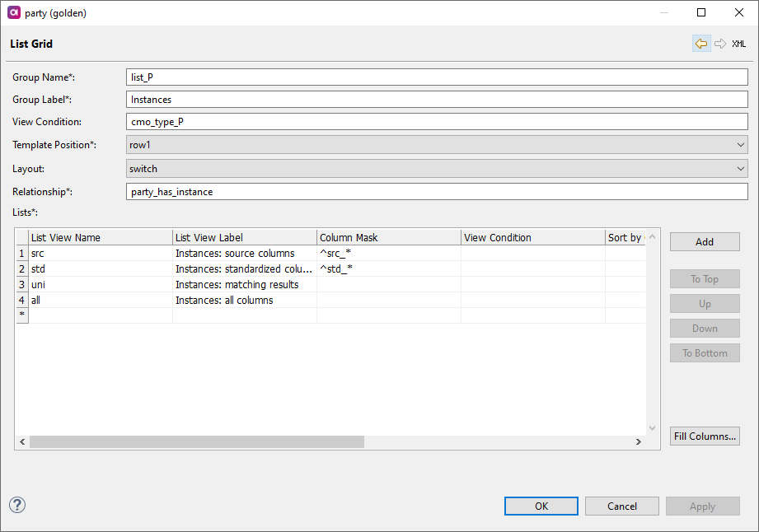Confirm with the OK button
The width and height of the screenshot is (759, 532).
tap(541, 506)
